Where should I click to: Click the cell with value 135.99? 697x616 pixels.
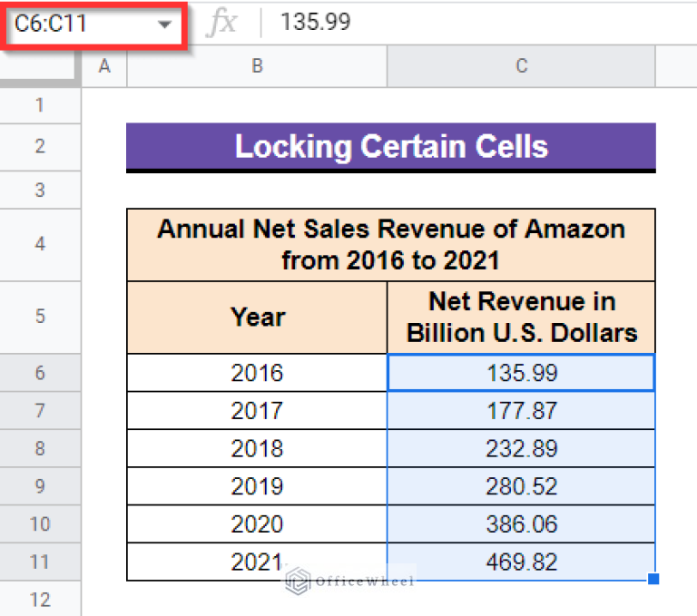[x=522, y=373]
